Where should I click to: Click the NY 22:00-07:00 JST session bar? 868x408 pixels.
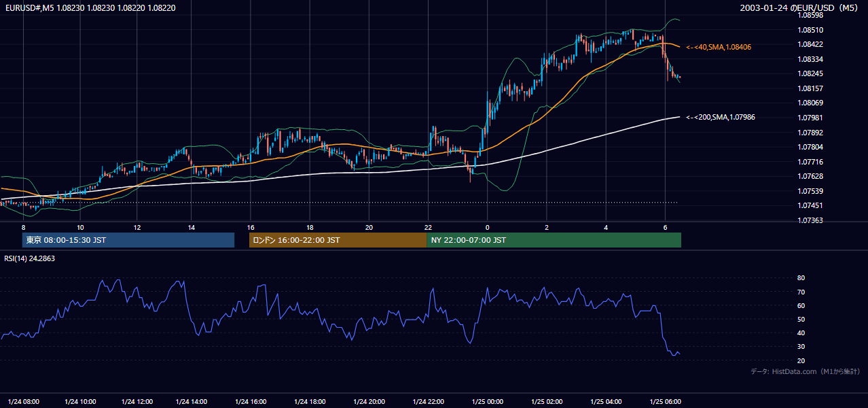point(554,240)
